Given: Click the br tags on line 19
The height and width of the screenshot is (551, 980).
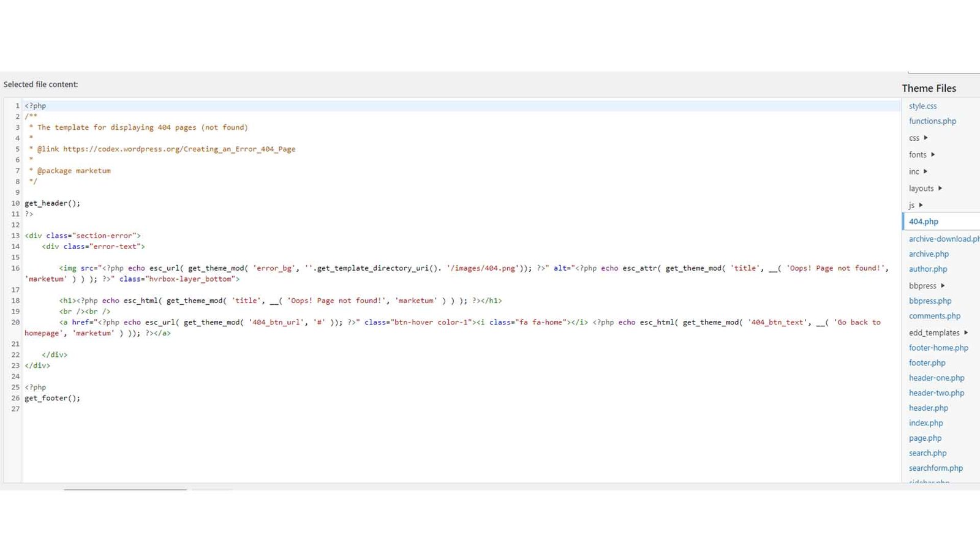Looking at the screenshot, I should click(x=85, y=312).
